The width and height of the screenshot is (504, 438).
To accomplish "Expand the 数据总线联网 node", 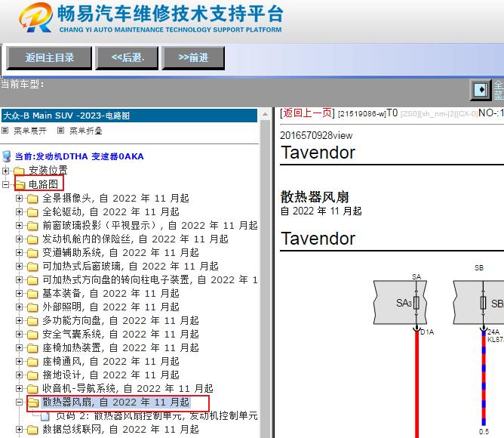I will [20, 429].
